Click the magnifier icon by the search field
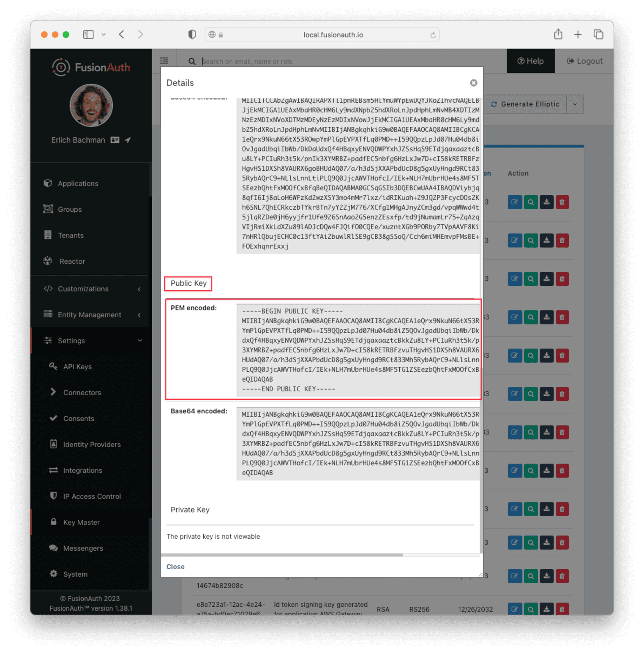This screenshot has width=644, height=655. click(x=192, y=61)
